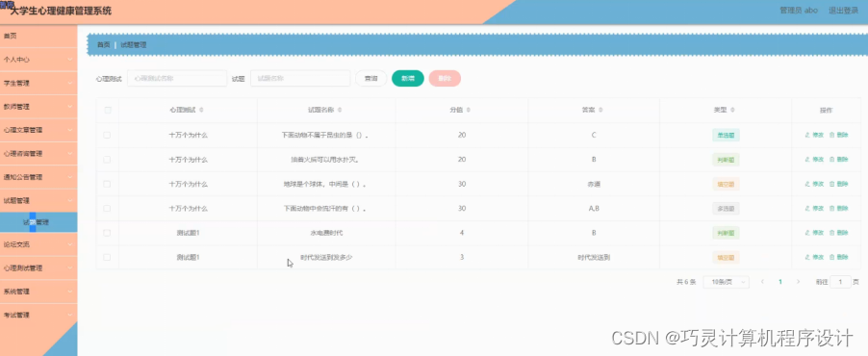Click the 单选题 type tag
Screen dimensions: 868x356
point(726,135)
